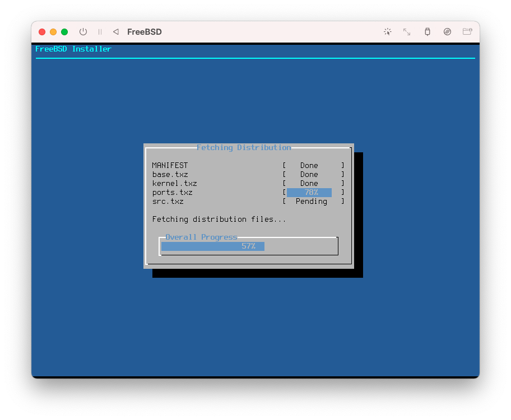This screenshot has width=511, height=420.
Task: Click the yellow minimize window button
Action: (x=53, y=31)
